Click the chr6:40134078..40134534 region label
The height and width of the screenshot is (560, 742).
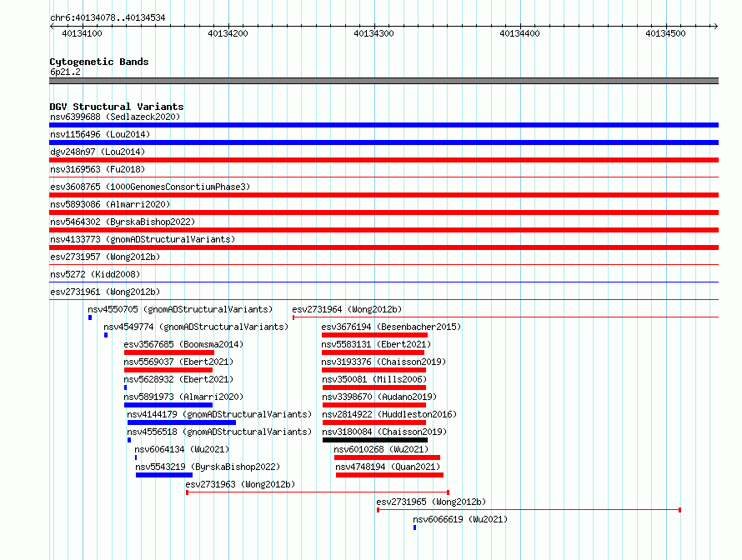coord(108,18)
